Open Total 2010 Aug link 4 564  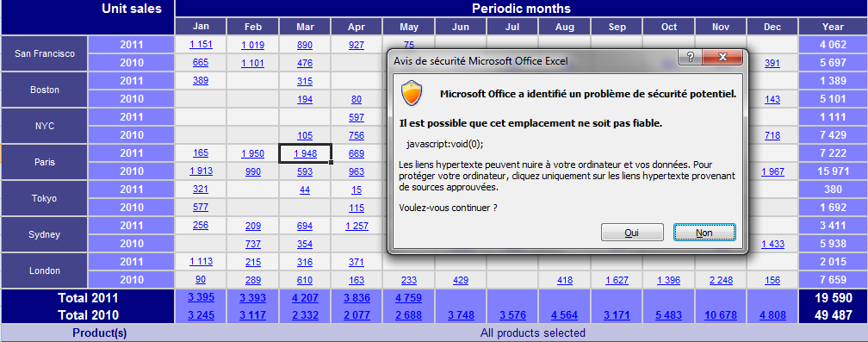coord(565,316)
